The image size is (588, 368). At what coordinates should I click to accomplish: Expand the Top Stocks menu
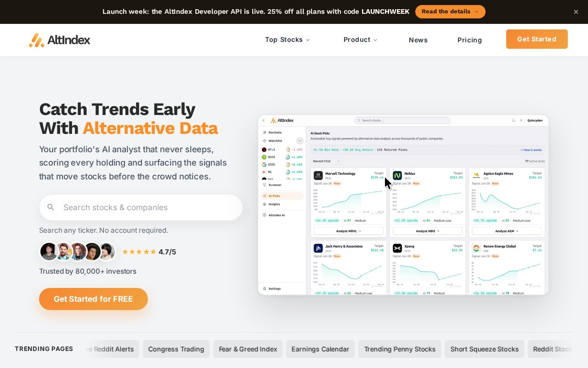coord(288,40)
